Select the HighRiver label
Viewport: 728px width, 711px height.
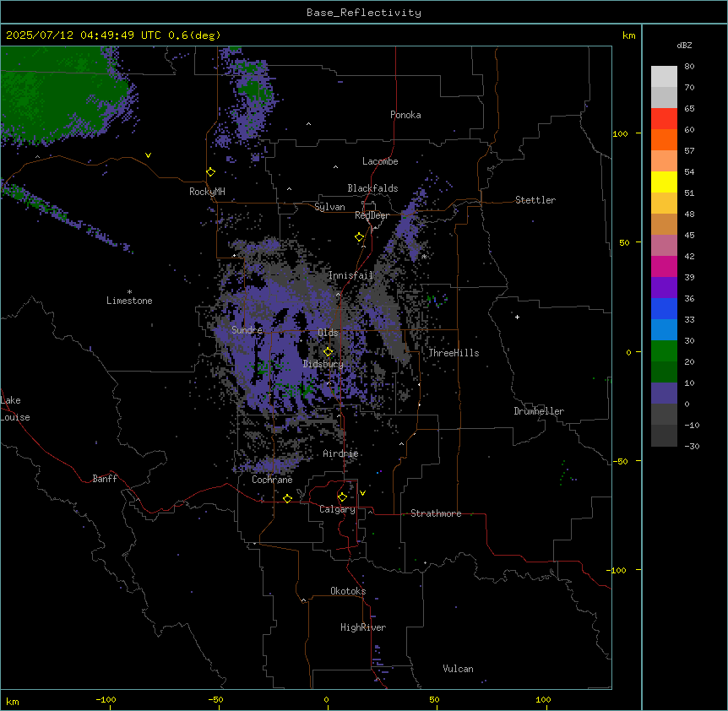[363, 627]
